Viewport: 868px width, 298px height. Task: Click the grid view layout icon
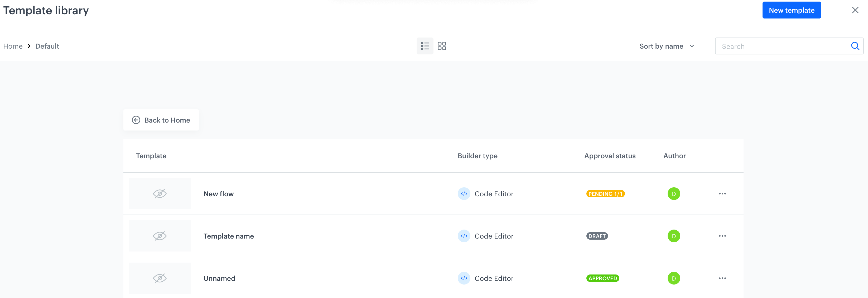(x=442, y=46)
